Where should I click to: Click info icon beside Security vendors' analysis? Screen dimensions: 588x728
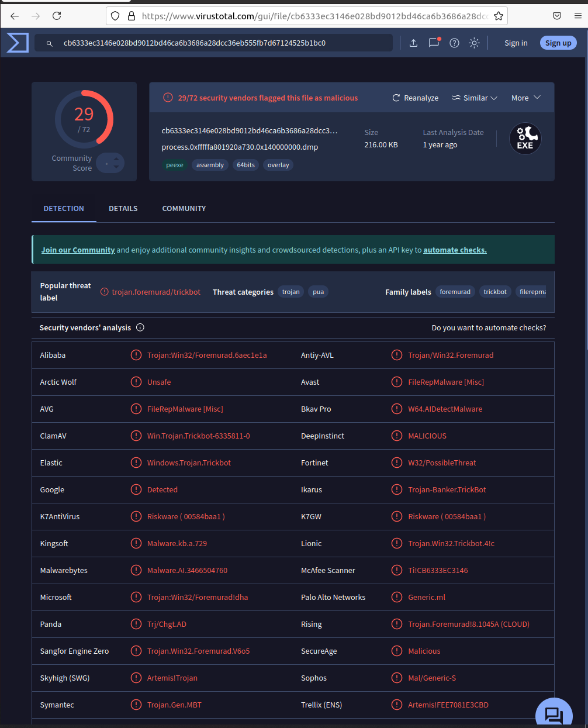140,327
